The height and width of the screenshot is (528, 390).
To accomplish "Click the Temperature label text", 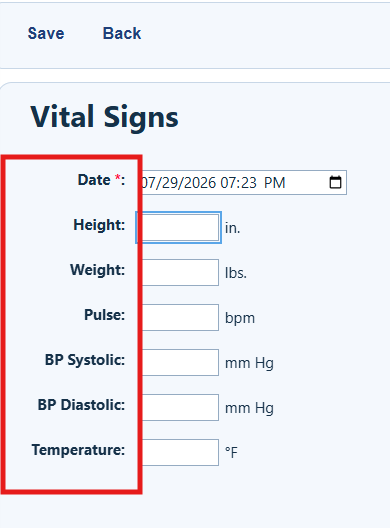I will (x=78, y=450).
